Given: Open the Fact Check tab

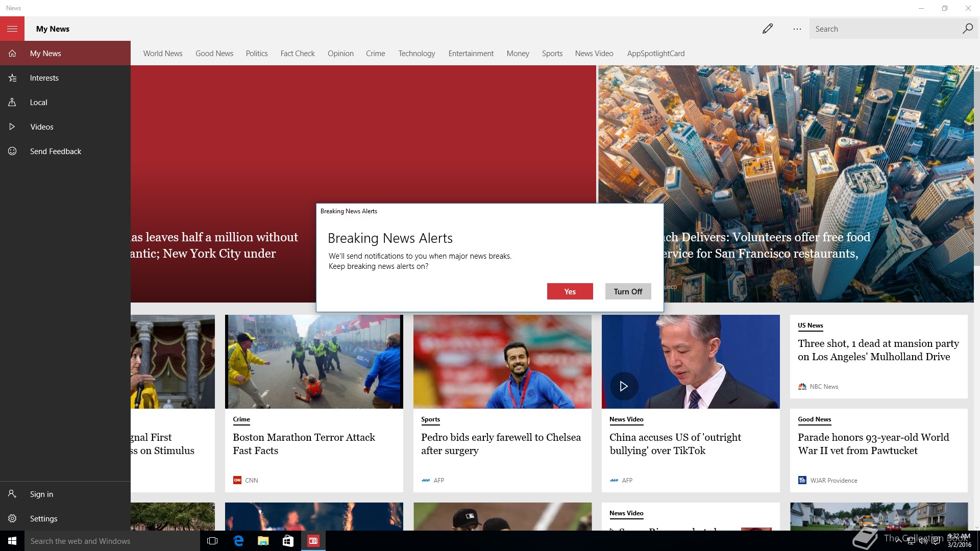Looking at the screenshot, I should [x=298, y=53].
